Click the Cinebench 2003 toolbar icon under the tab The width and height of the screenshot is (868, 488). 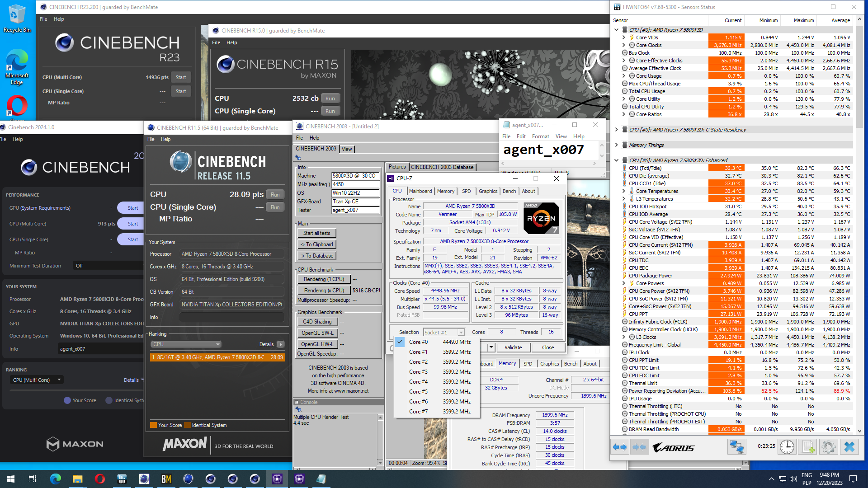[298, 158]
